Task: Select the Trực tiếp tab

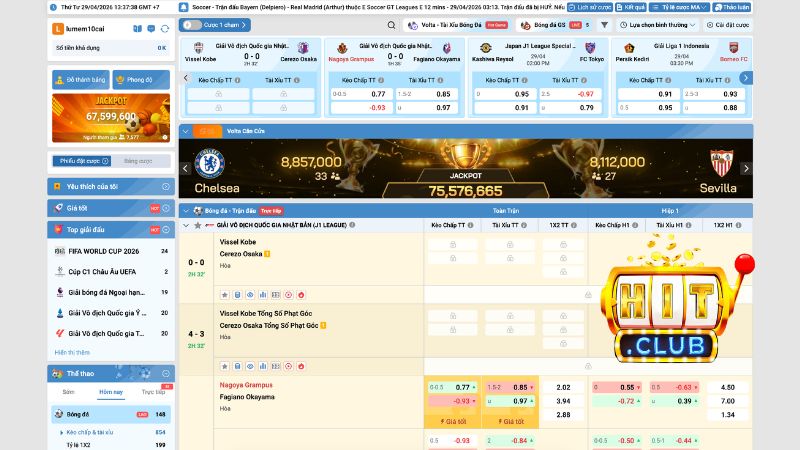Action: [153, 392]
